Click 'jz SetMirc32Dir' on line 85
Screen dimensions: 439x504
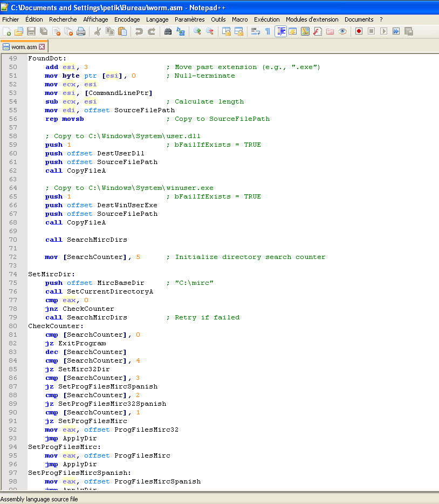tap(78, 369)
